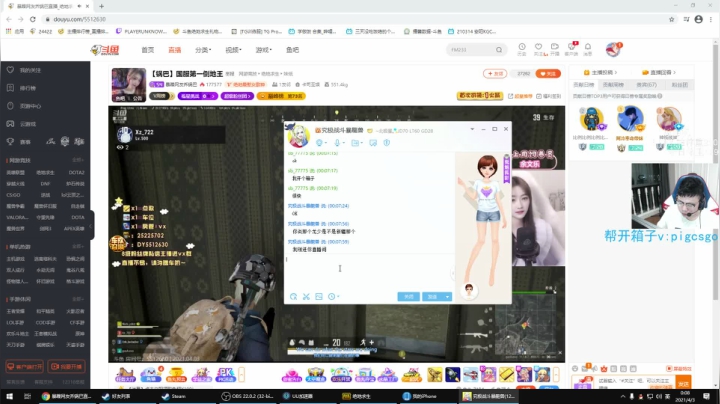The width and height of the screenshot is (720, 404).
Task: Click the send message button in chat
Action: [x=433, y=297]
